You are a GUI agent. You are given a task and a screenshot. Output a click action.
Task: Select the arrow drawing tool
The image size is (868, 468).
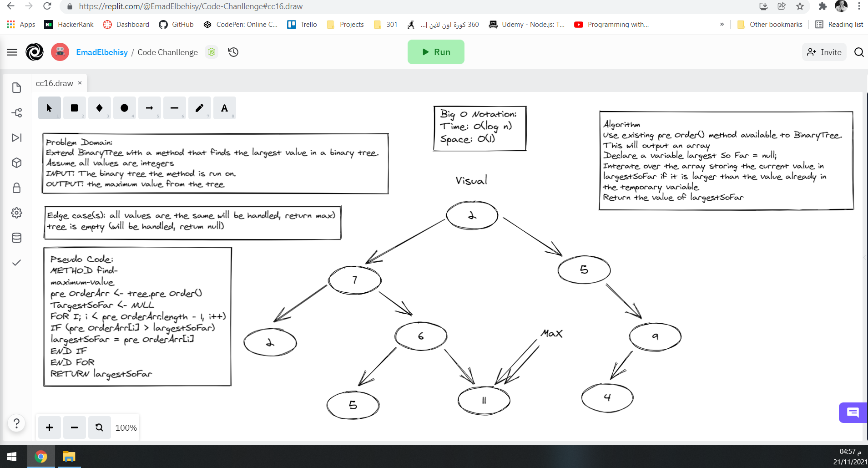[x=150, y=108]
